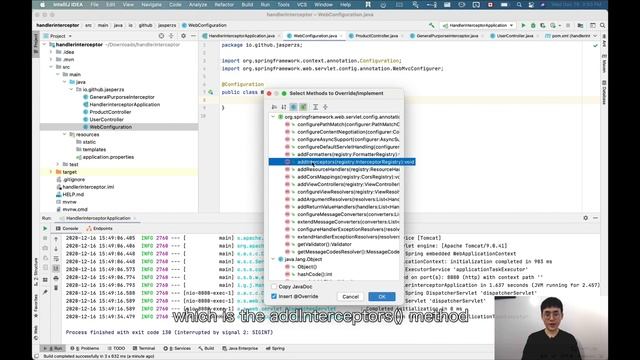Toggle dialog show interfaces button
This screenshot has width=640, height=360.
pos(303,107)
